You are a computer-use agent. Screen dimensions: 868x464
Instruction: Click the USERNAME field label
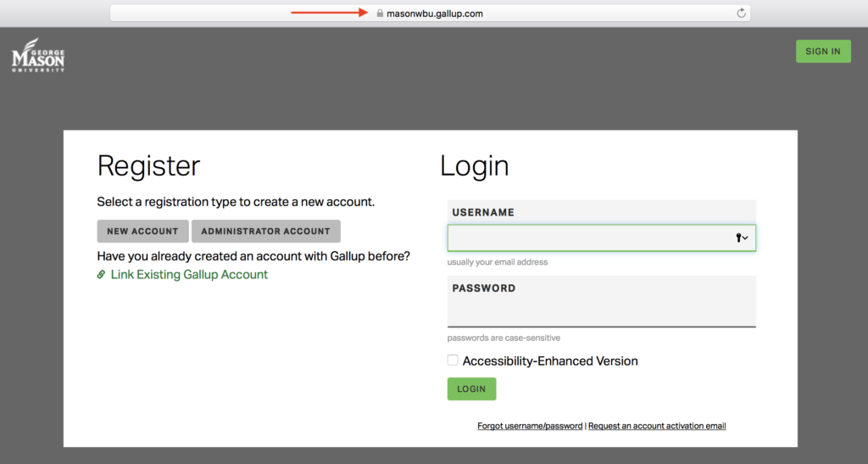point(483,212)
